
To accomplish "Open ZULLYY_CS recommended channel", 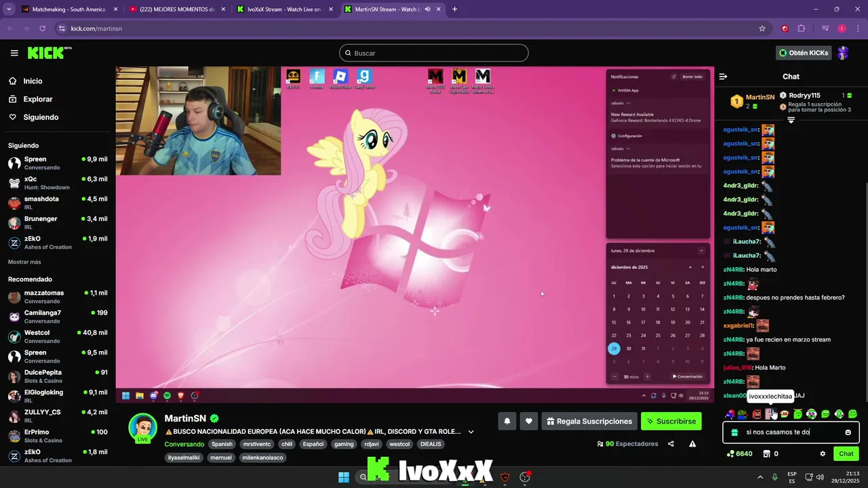I will tap(58, 416).
